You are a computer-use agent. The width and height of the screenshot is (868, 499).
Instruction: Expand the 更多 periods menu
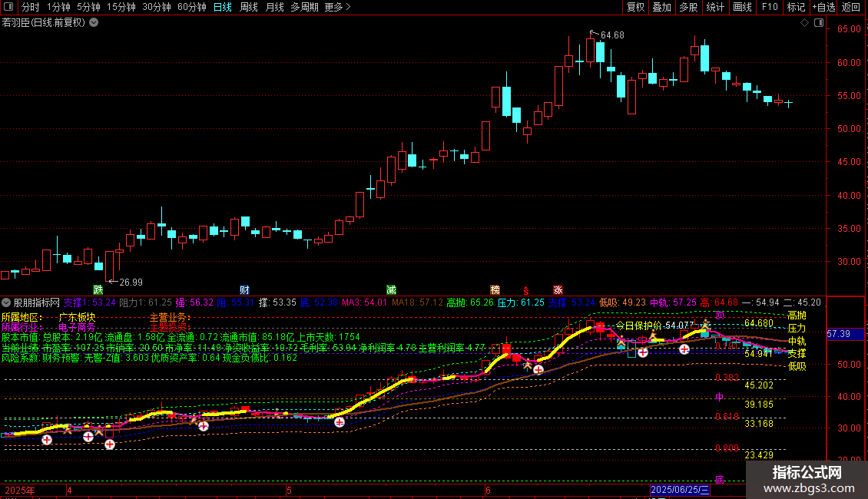337,7
